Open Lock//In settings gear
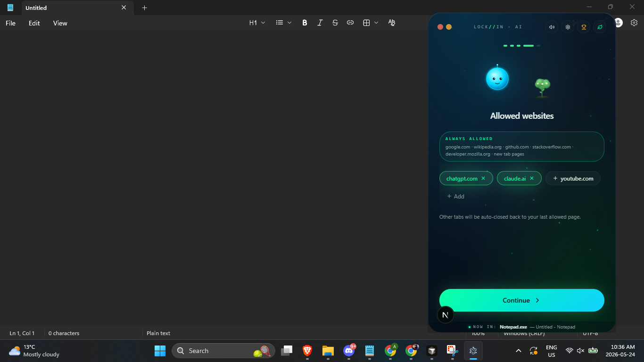644x362 pixels. pos(568,27)
